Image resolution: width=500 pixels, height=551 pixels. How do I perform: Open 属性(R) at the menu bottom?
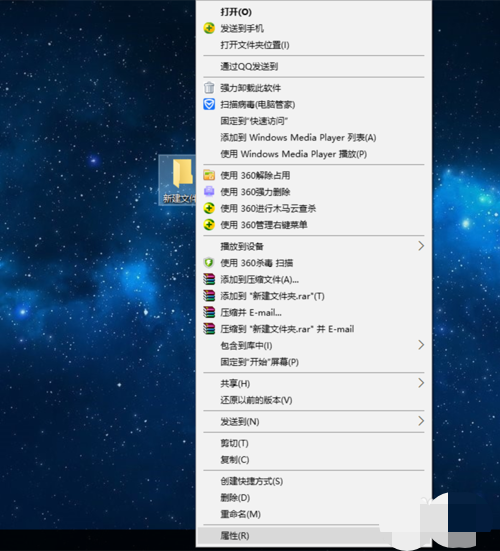click(314, 536)
